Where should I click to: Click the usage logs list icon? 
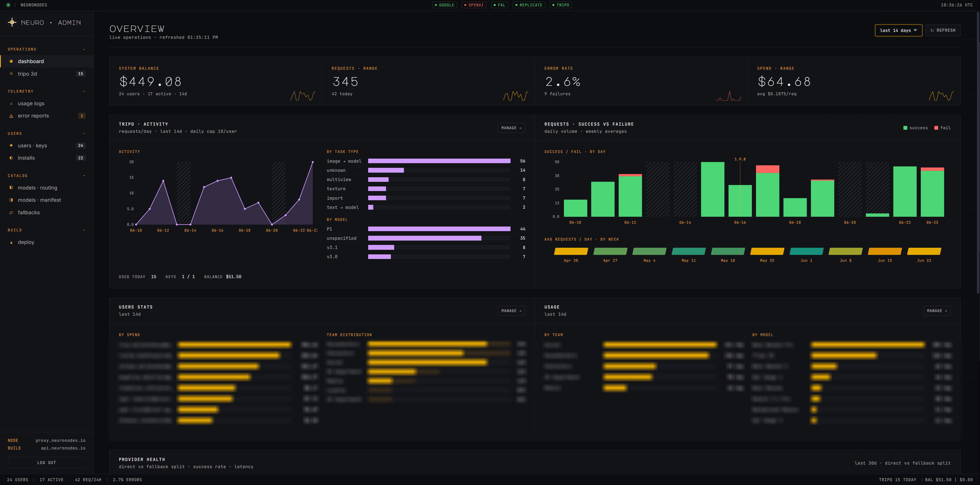[x=11, y=103]
